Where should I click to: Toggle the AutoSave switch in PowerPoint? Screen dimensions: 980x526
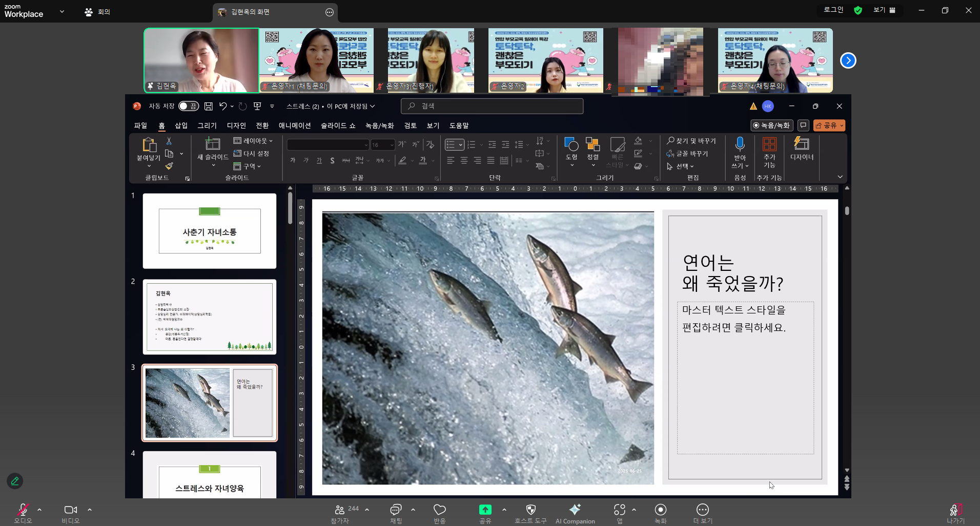(188, 106)
